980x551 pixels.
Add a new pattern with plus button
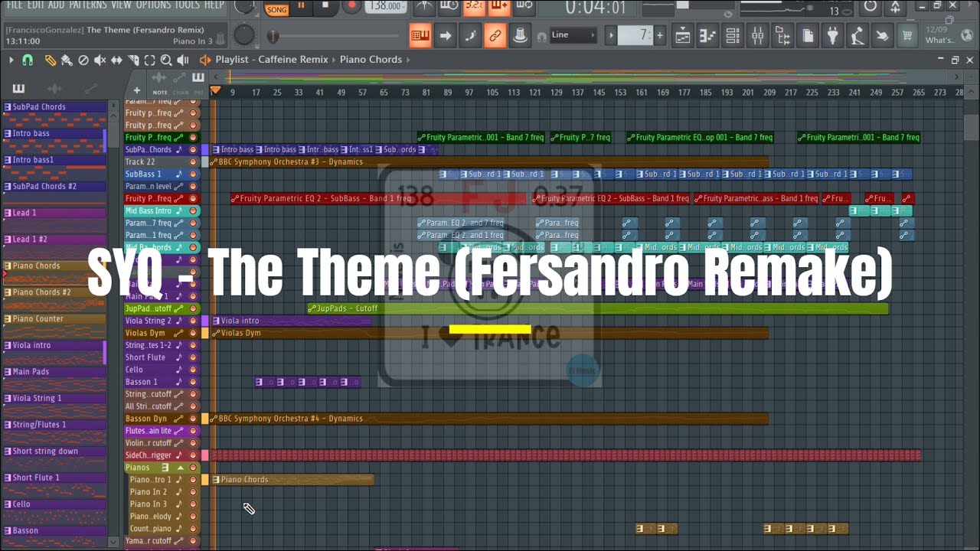[x=659, y=35]
